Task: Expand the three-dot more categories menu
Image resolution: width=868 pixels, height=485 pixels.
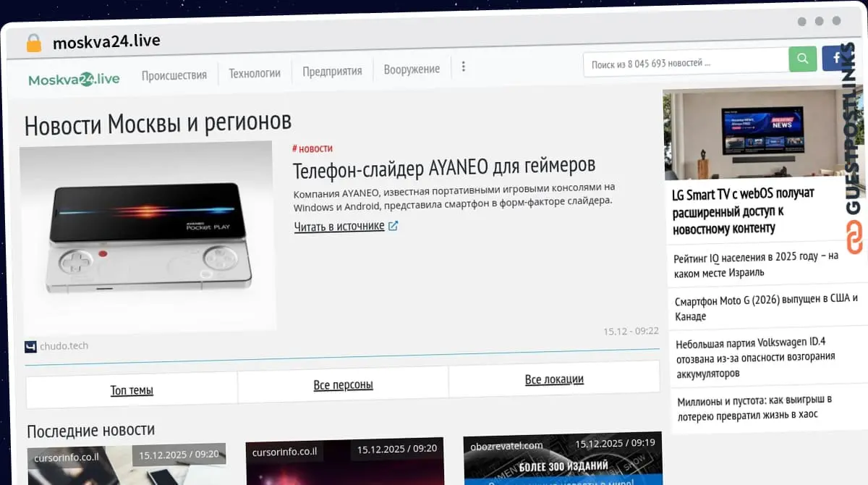Action: (463, 67)
